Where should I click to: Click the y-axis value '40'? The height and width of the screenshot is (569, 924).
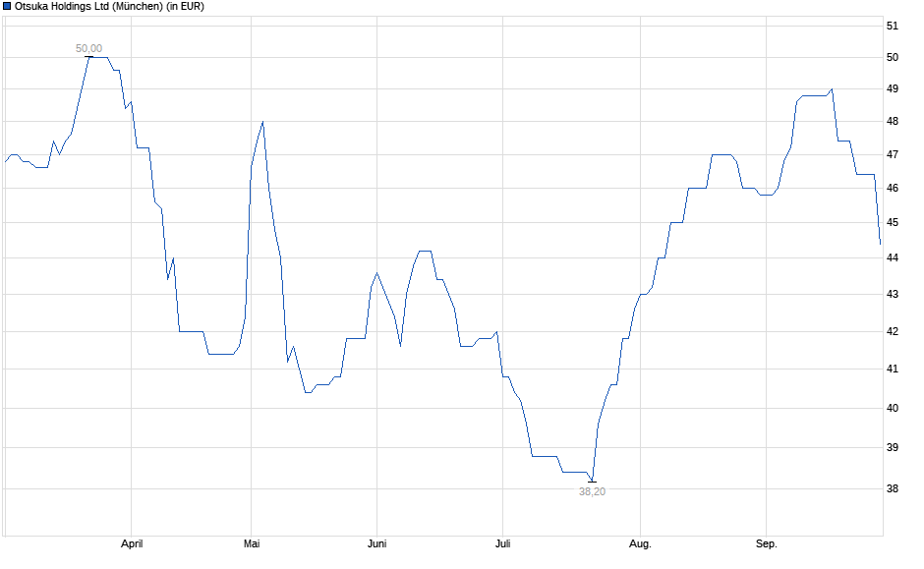point(893,408)
